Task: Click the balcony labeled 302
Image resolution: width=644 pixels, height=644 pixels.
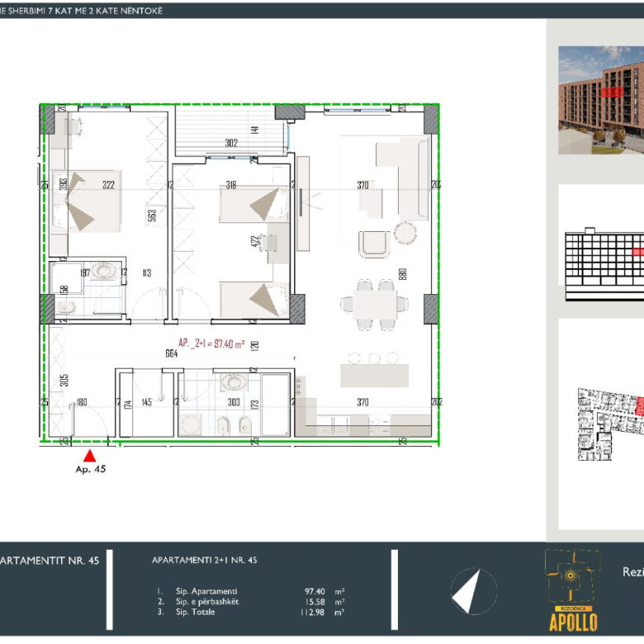Action: (231, 128)
